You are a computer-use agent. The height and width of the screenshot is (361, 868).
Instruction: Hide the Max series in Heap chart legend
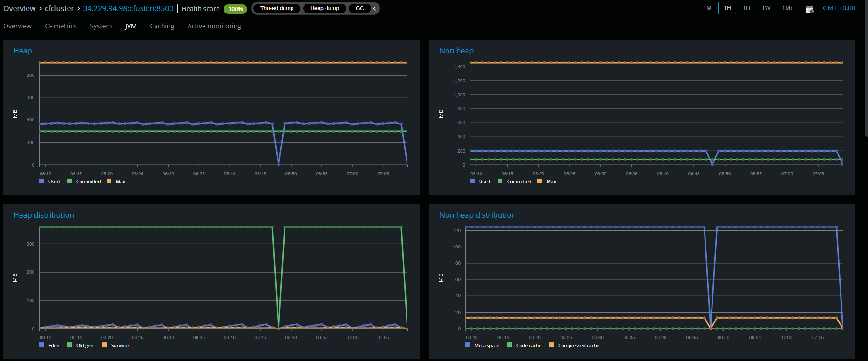pyautogui.click(x=116, y=181)
